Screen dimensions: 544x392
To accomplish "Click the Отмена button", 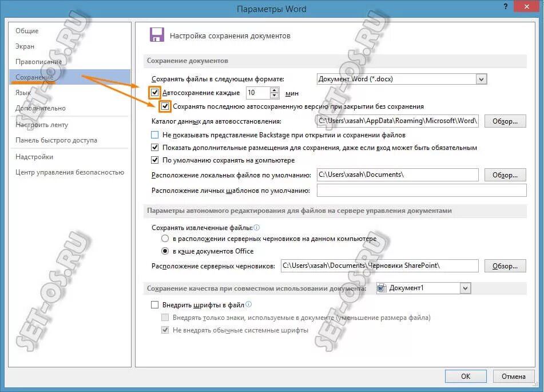I will (x=514, y=376).
